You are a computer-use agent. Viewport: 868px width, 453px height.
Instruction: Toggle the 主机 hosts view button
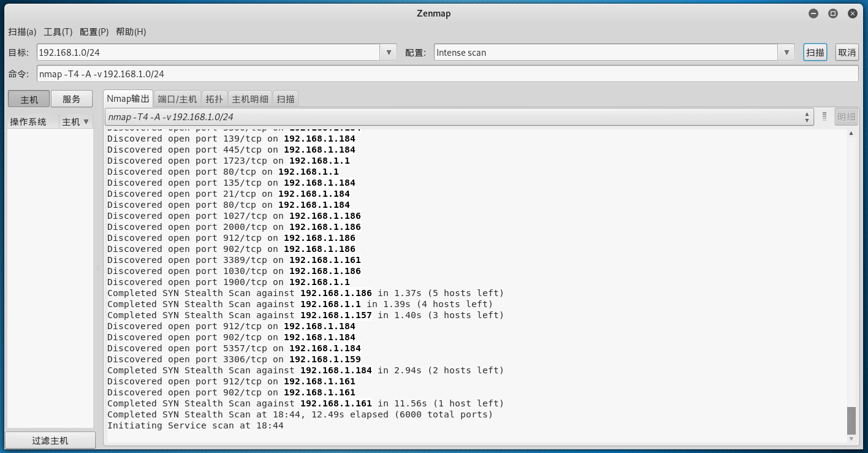pos(29,99)
